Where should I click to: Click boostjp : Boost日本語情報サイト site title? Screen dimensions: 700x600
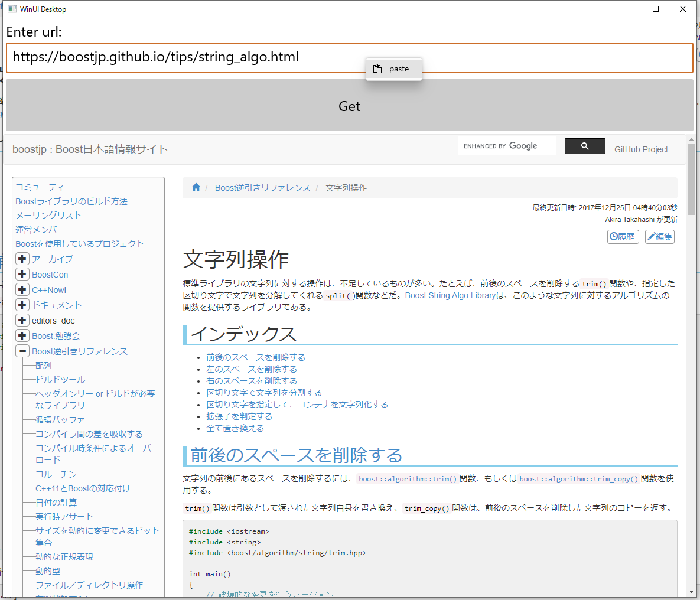coord(90,149)
